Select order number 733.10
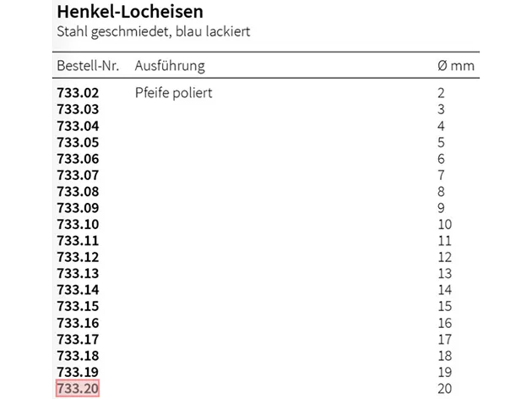The width and height of the screenshot is (532, 399). click(x=78, y=225)
